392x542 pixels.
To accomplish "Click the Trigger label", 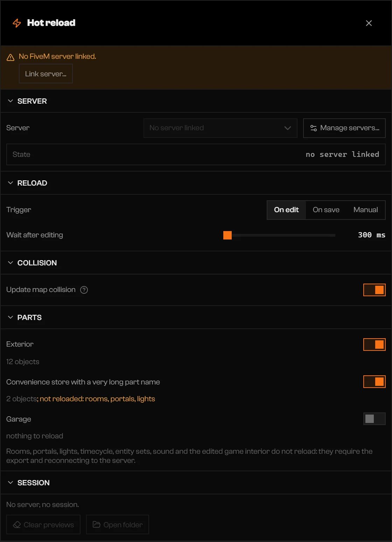I will click(19, 210).
